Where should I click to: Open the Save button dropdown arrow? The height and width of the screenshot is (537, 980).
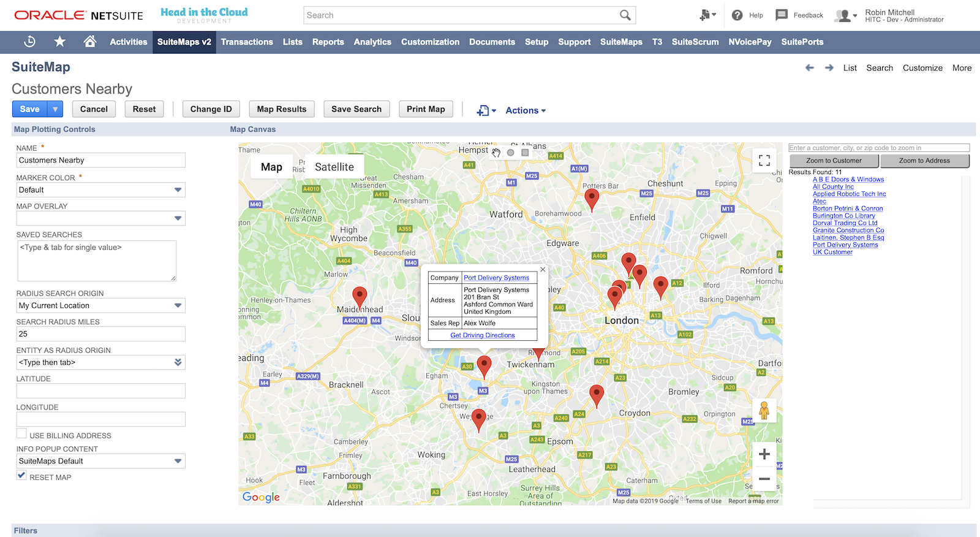(55, 109)
